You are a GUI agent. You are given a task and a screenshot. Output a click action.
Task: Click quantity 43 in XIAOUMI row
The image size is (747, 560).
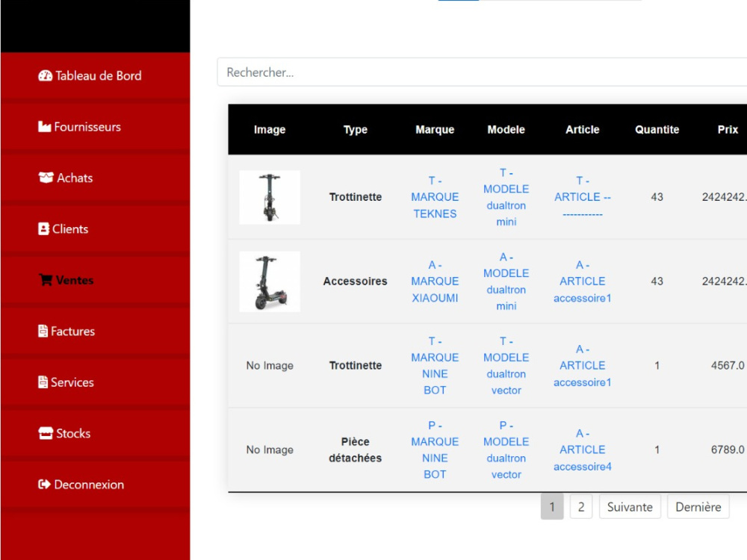[657, 281]
